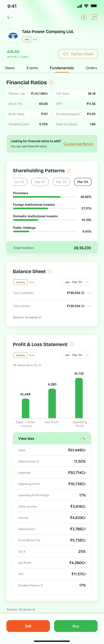Switch exchange toggle to BSE
Viewport: 104px width, 644px height.
coord(35,39)
